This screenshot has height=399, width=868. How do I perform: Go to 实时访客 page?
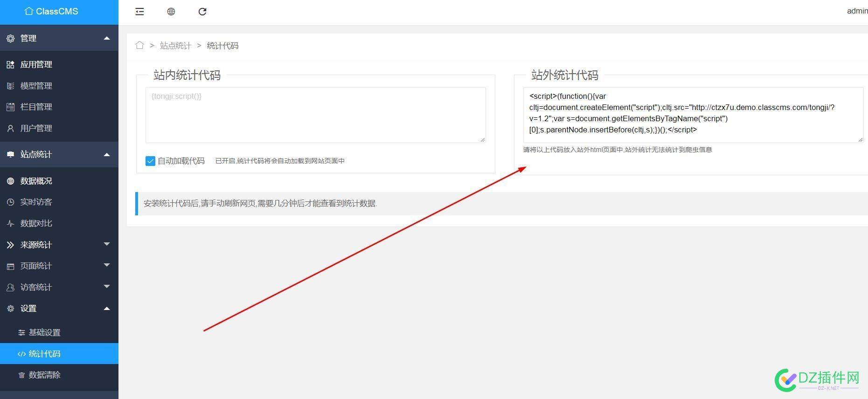[x=59, y=202]
